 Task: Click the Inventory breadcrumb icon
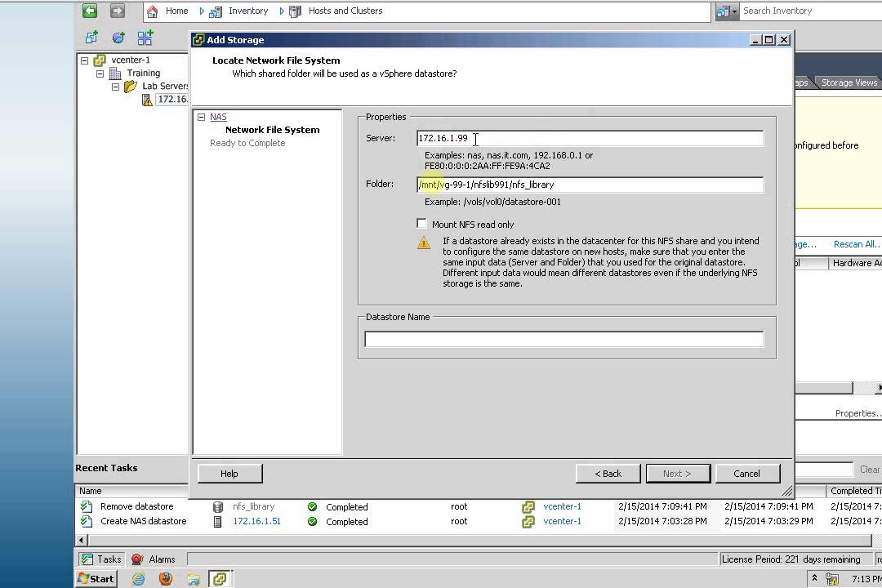(x=216, y=11)
